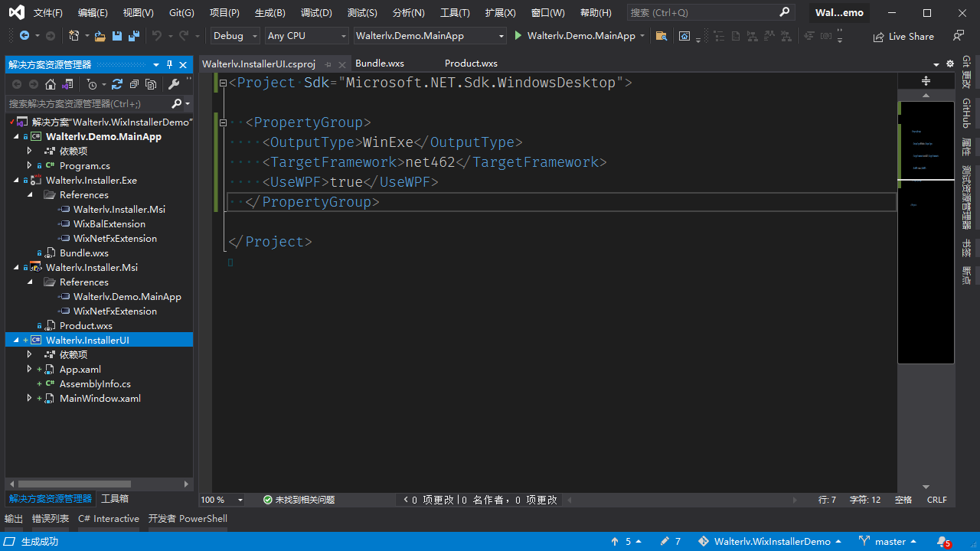Screen dimensions: 980x551
Task: Click the Undo arrow icon
Action: pyautogui.click(x=157, y=36)
